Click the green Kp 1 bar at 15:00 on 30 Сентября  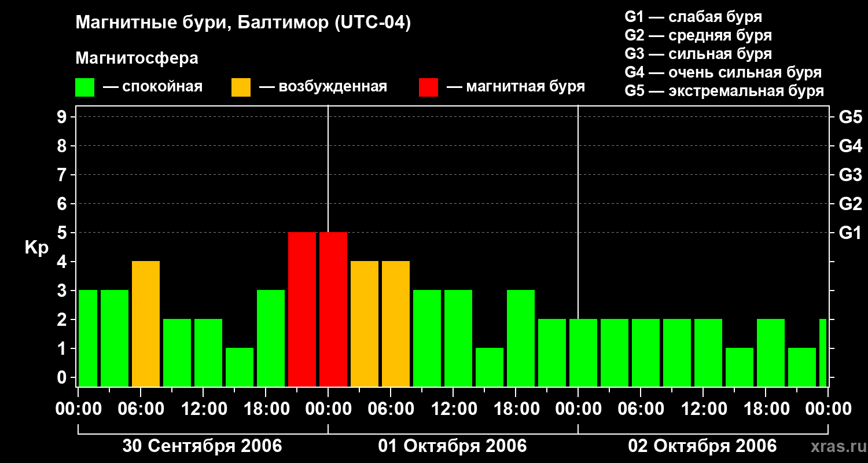tap(240, 367)
